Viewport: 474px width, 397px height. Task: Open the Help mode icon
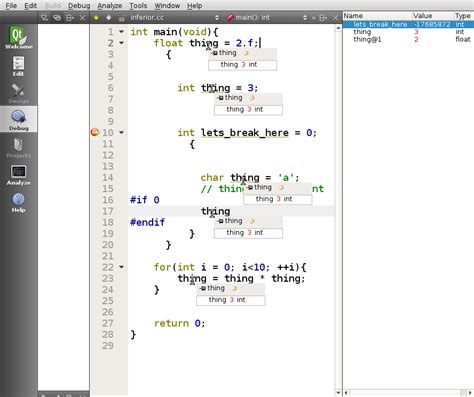18,202
